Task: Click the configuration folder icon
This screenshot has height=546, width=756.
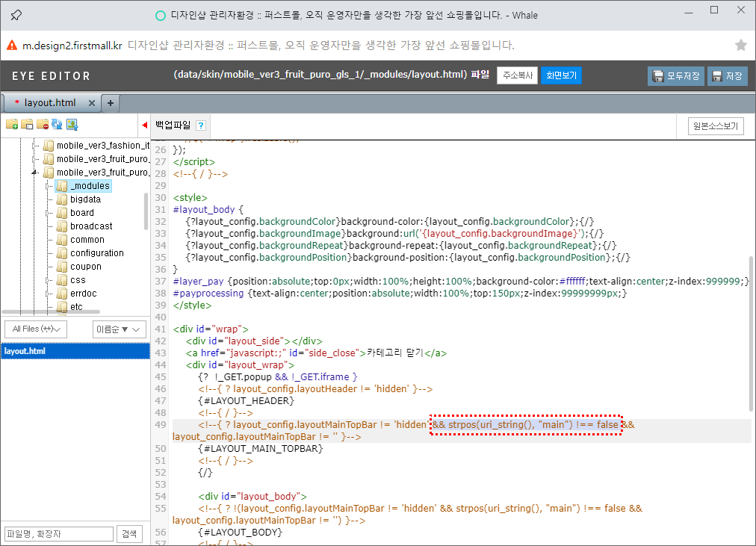Action: 62,253
